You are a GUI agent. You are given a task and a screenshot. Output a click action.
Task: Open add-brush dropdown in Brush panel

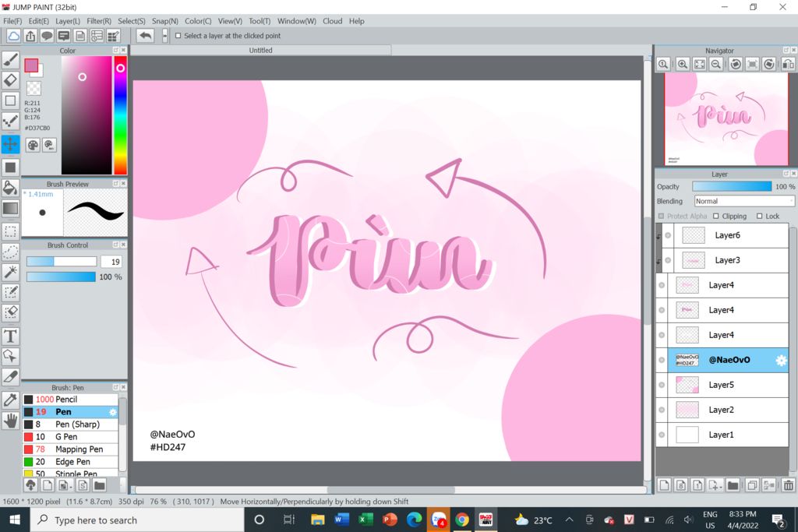[65, 485]
